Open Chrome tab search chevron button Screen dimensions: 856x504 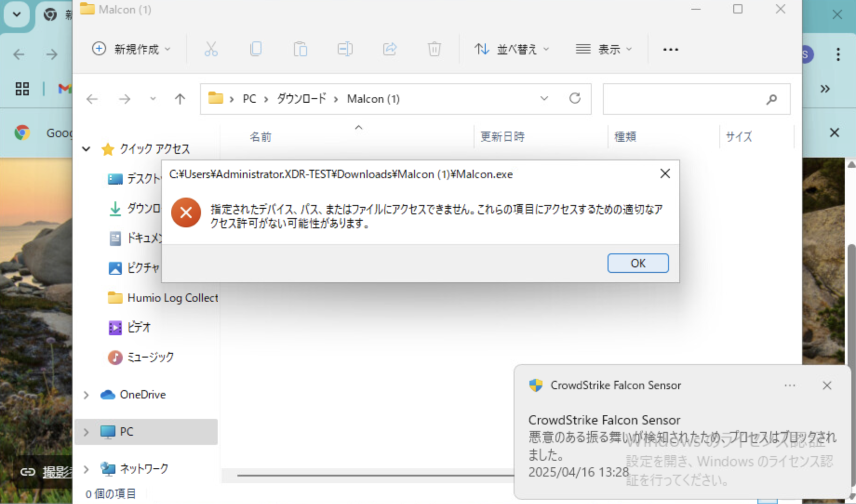[x=17, y=14]
